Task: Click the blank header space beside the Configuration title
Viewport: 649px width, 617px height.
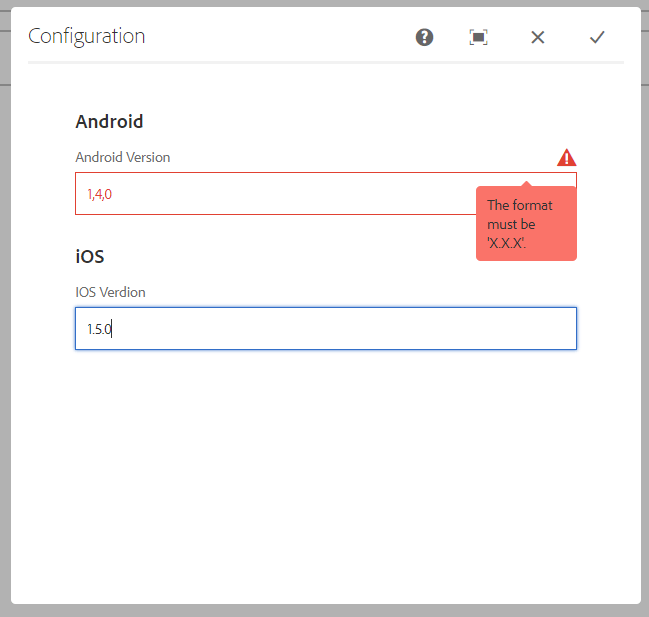Action: (280, 37)
